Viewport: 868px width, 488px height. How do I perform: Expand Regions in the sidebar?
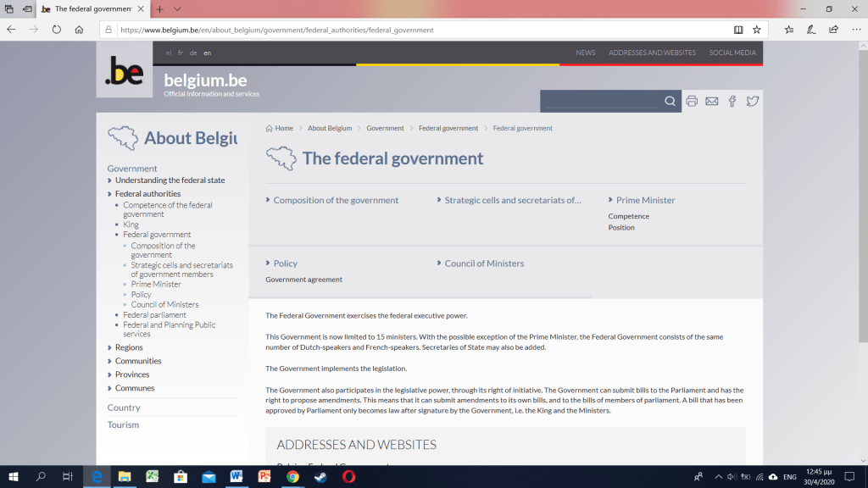coord(129,347)
